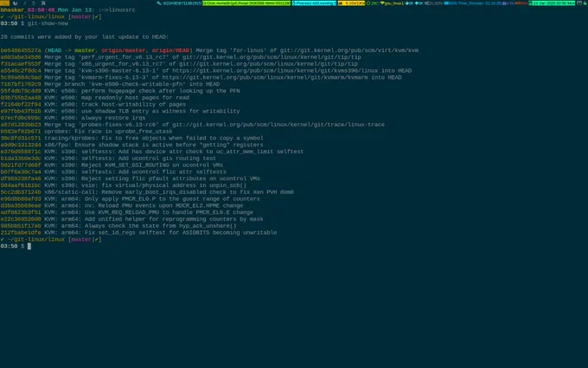Switch to the fifth workspace icon
The image size is (588, 368).
[x=43, y=3]
